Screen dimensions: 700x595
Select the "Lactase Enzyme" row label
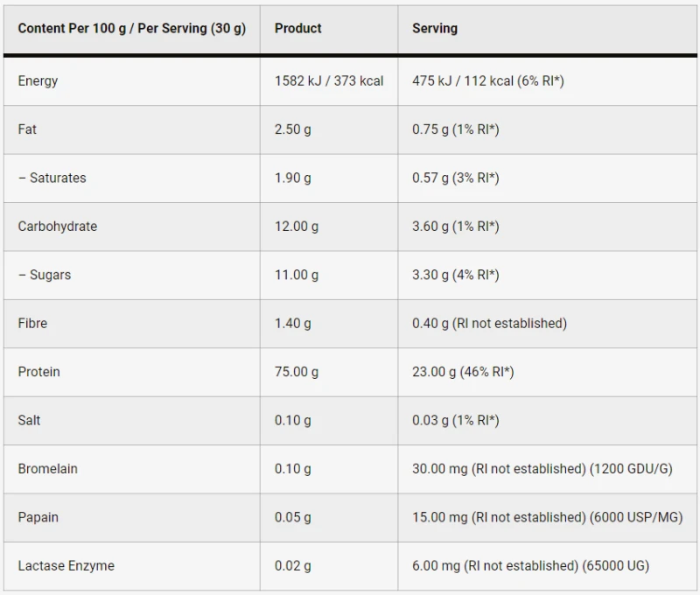pyautogui.click(x=66, y=565)
